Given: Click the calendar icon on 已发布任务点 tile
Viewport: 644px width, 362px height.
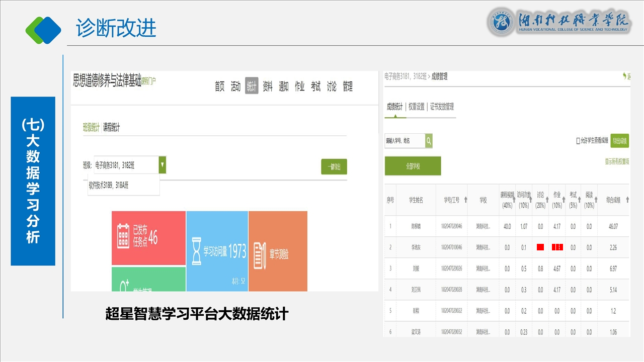Looking at the screenshot, I should point(123,236).
